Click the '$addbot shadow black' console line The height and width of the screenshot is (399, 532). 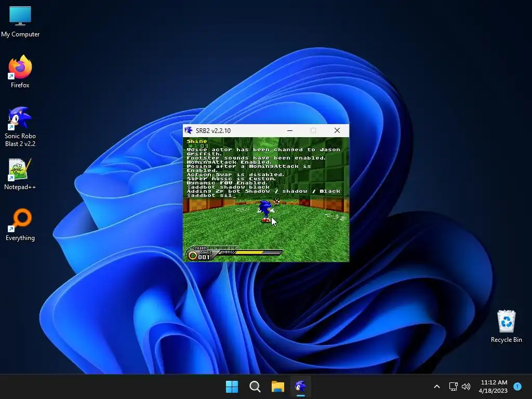pos(229,187)
